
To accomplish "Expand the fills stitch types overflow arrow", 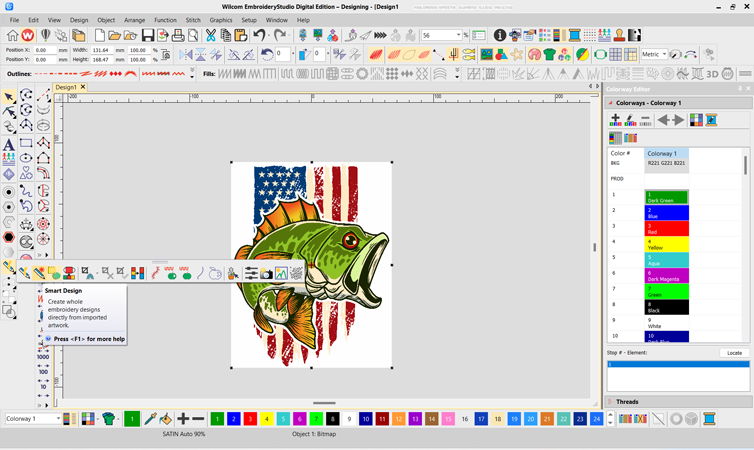I will pos(457,74).
